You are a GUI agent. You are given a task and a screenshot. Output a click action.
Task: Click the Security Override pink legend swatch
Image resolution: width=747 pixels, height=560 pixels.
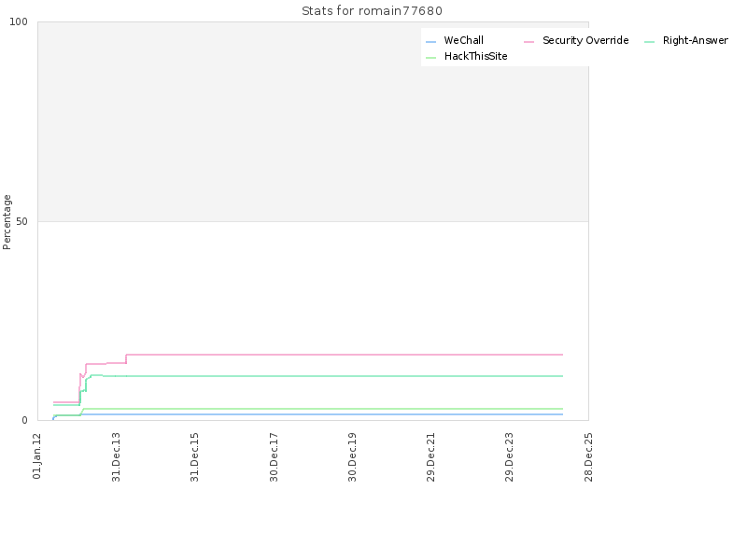pyautogui.click(x=529, y=42)
